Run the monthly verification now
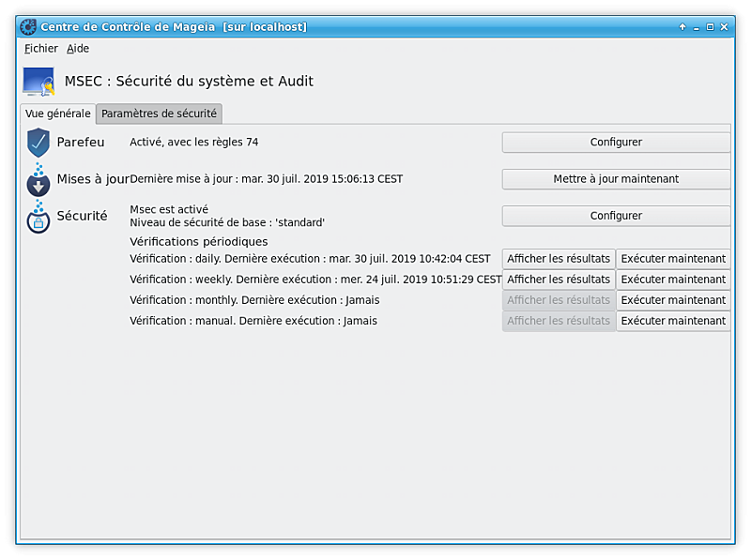This screenshot has height=560, width=751. [673, 300]
